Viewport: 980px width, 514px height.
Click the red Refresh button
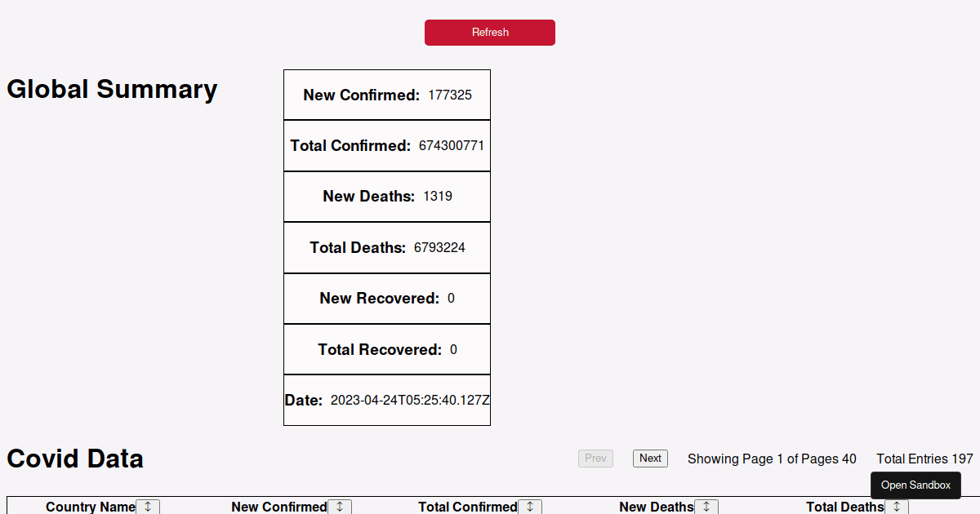(x=490, y=33)
